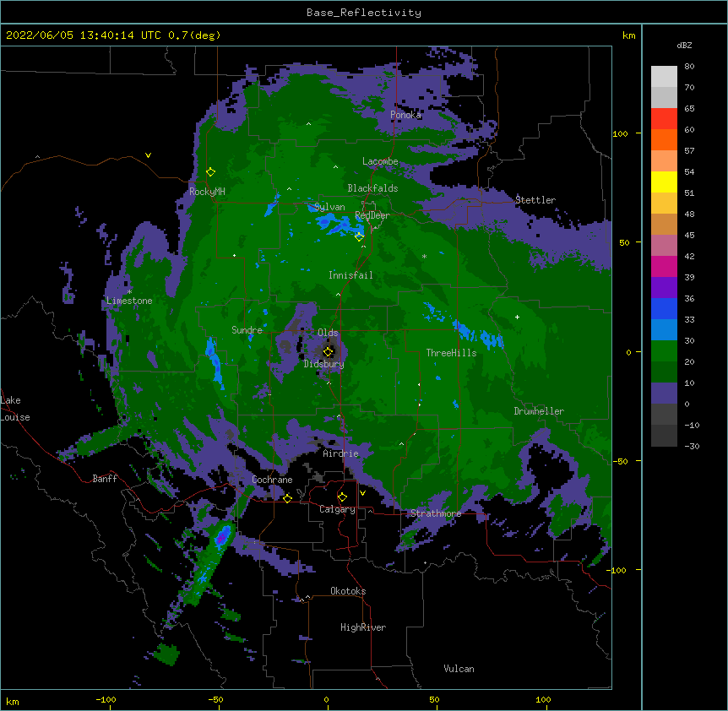
Task: Select the Stettler label
Action: tap(535, 200)
